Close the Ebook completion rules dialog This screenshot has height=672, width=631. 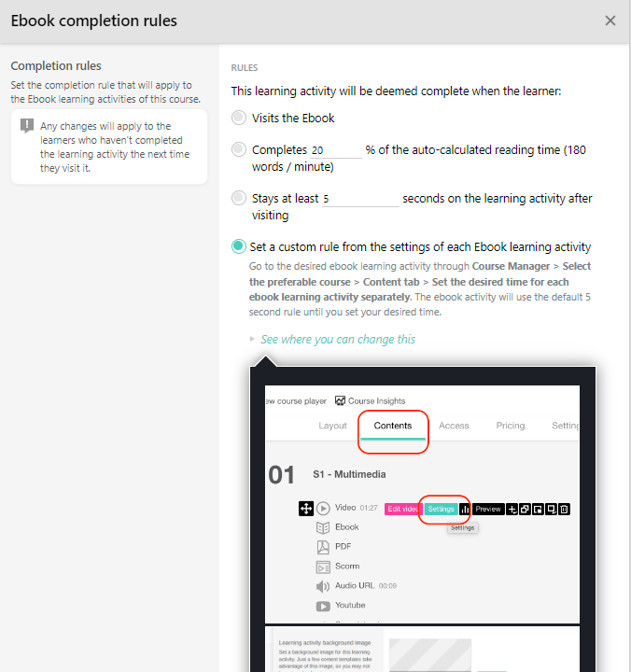point(610,21)
